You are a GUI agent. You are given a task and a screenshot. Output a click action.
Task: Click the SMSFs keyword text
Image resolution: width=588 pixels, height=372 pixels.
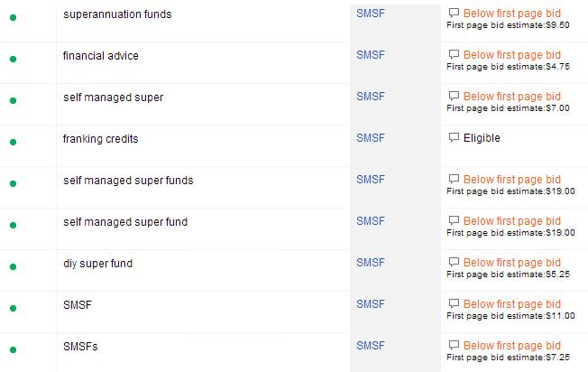[79, 346]
